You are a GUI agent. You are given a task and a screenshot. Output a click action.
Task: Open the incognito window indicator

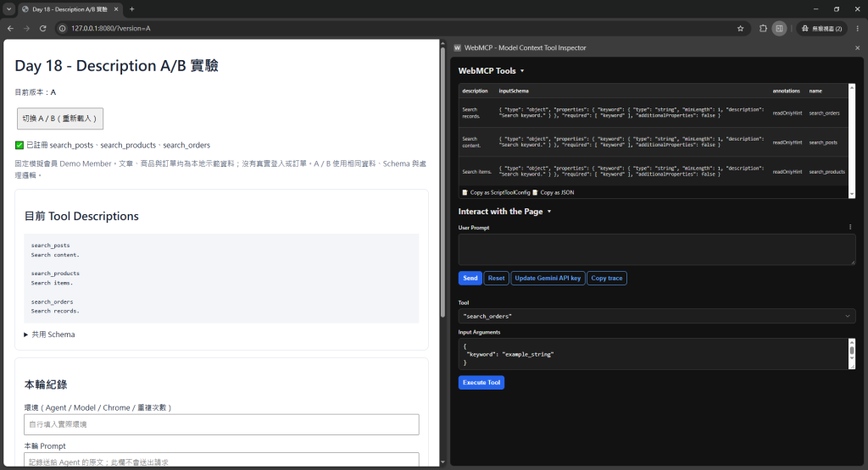pos(822,28)
